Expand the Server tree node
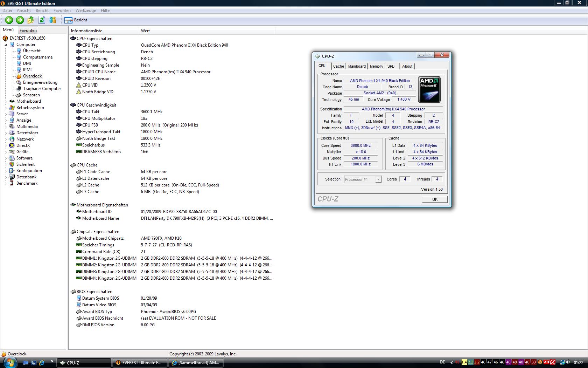Viewport: 588px width, 368px height. point(6,114)
